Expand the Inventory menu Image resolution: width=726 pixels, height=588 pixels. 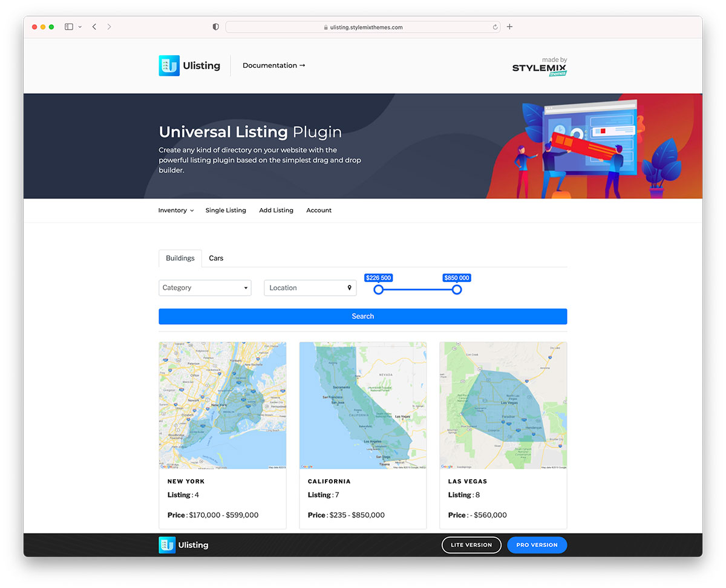[x=176, y=211]
